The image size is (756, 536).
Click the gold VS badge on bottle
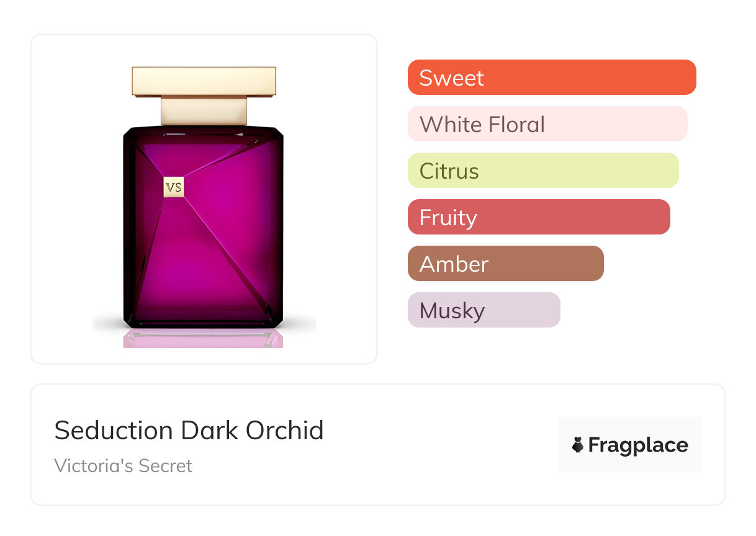174,187
